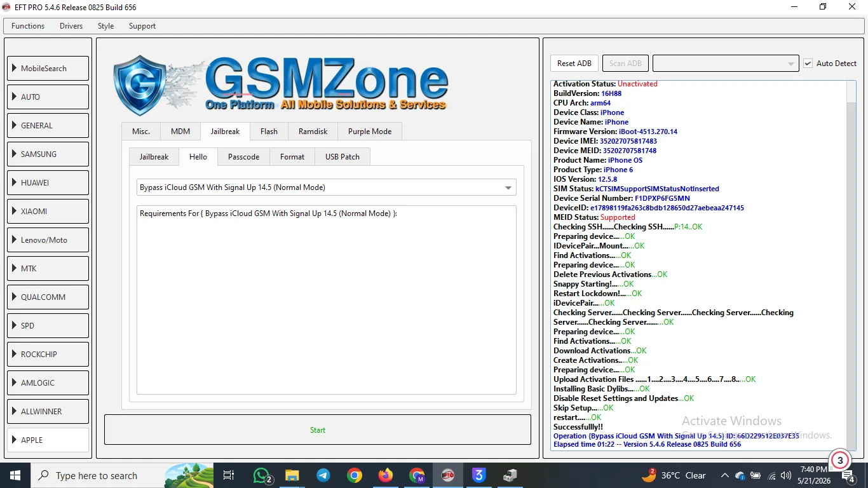Image resolution: width=868 pixels, height=488 pixels.
Task: Expand the MobileSearch sidebar section
Action: click(48, 69)
